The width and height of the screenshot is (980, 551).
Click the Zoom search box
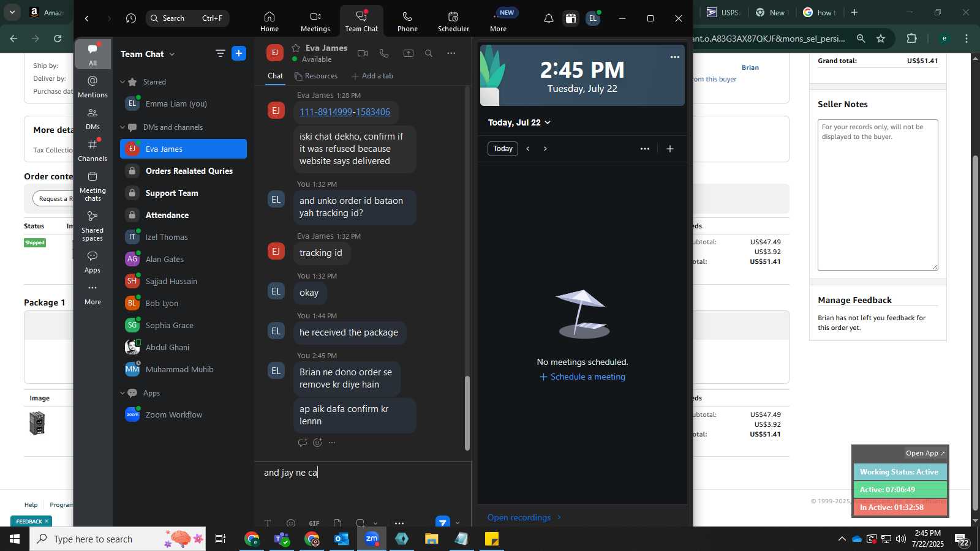pos(187,18)
